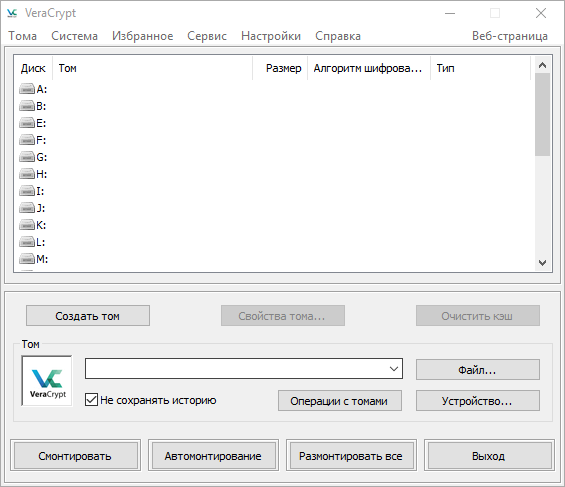The image size is (565, 487).
Task: Click the Смонтировать button
Action: click(x=76, y=456)
